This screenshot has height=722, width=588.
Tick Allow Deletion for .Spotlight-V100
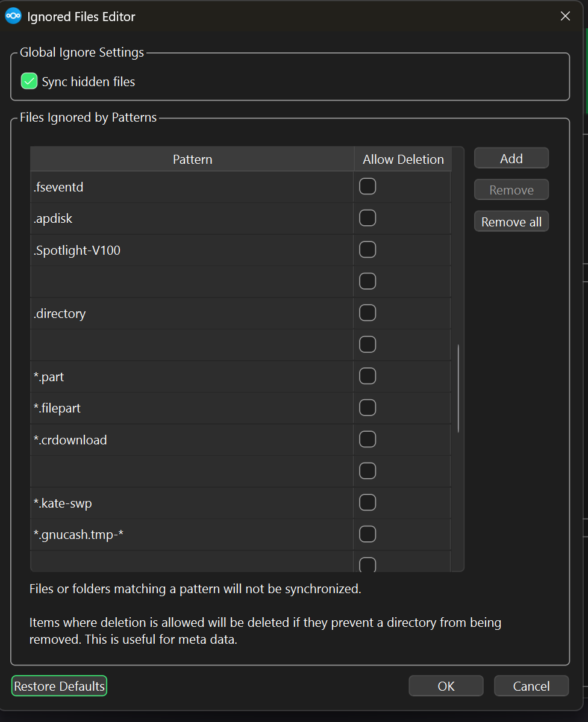(367, 250)
